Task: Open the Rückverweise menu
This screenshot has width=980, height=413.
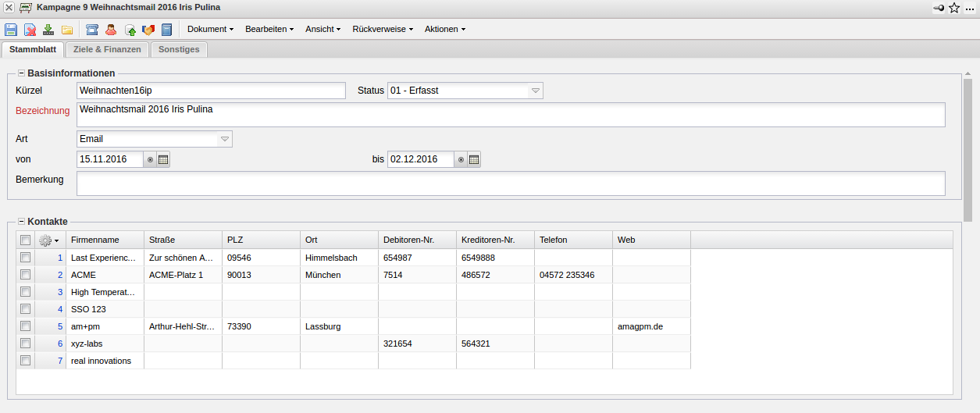Action: (x=383, y=29)
